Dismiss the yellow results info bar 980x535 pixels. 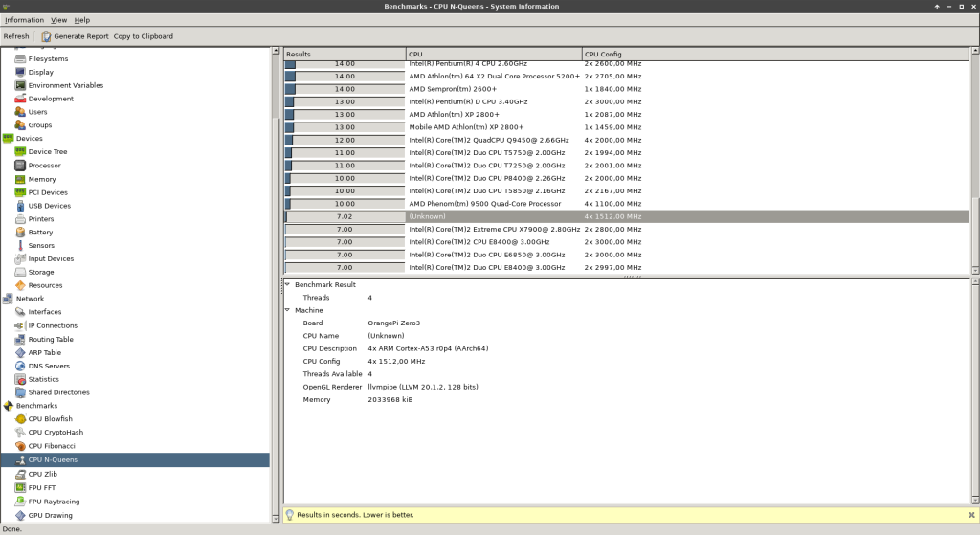970,515
